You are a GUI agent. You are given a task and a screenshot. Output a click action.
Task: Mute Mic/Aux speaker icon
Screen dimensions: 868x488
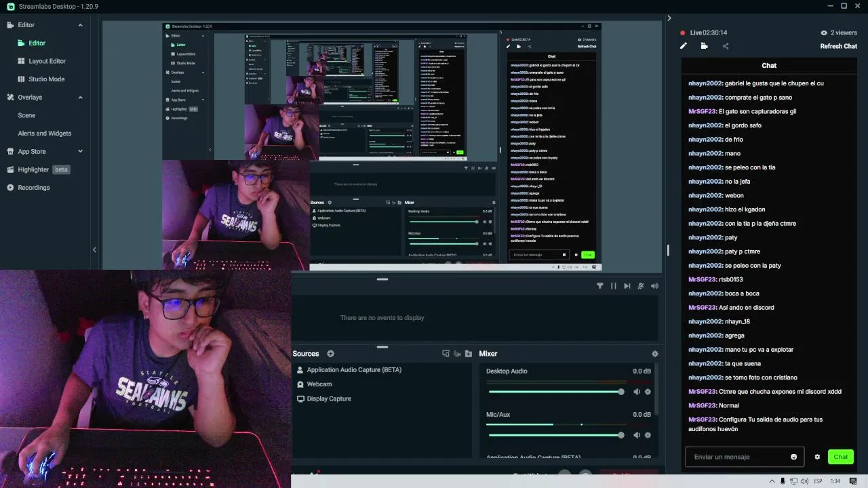[636, 435]
